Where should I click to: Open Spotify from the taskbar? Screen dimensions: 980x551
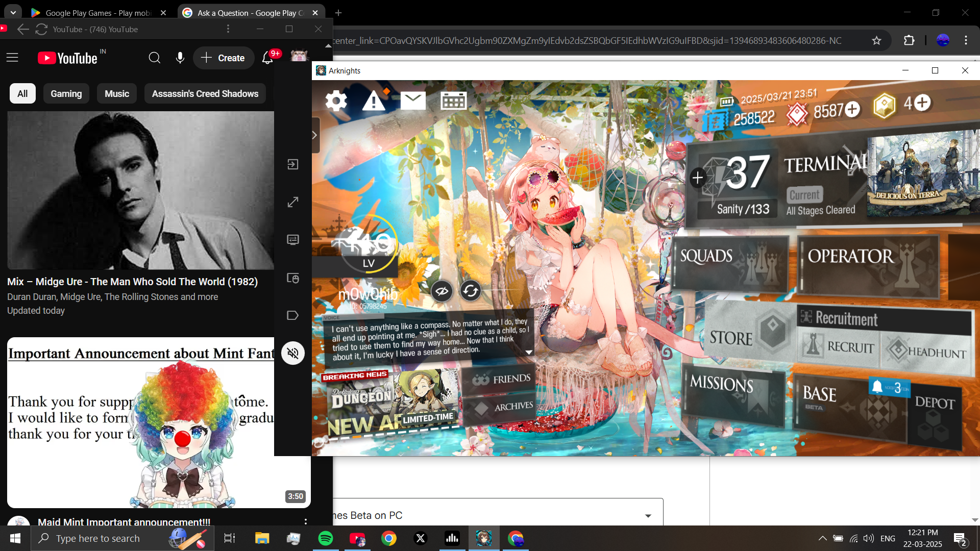pyautogui.click(x=325, y=538)
